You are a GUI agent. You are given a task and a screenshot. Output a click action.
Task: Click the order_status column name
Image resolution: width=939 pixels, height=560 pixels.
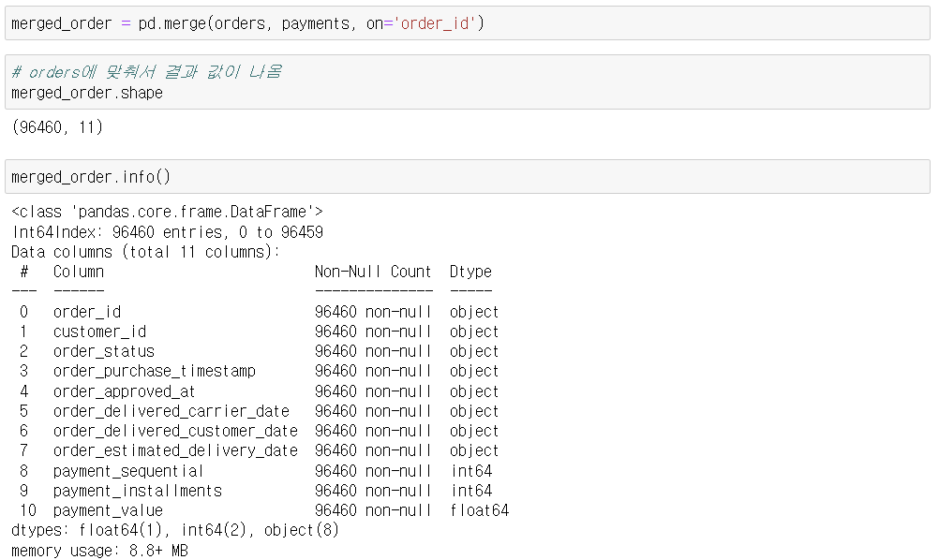[x=104, y=351]
